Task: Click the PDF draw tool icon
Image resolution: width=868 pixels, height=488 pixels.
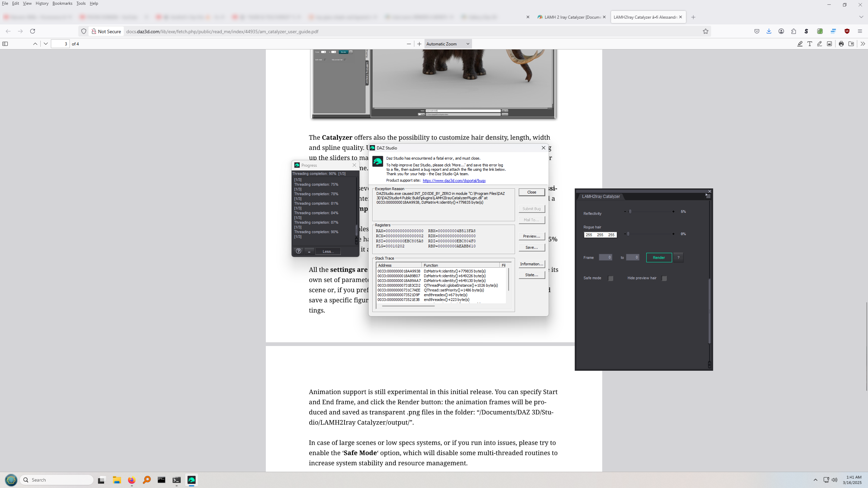Action: tap(820, 44)
